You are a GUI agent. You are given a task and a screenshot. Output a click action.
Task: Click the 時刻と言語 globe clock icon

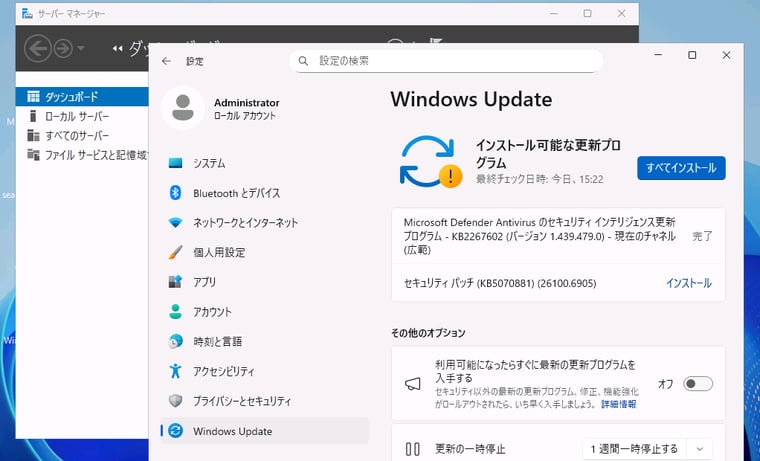pos(175,341)
